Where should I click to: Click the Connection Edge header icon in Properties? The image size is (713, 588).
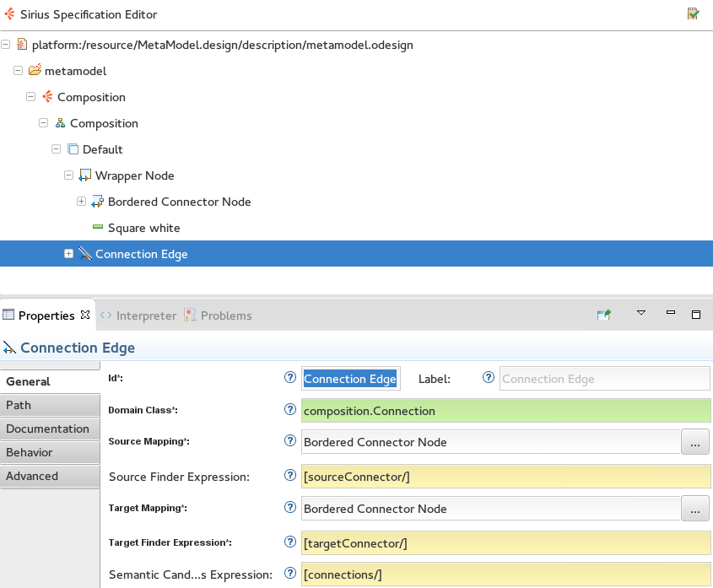pyautogui.click(x=9, y=348)
